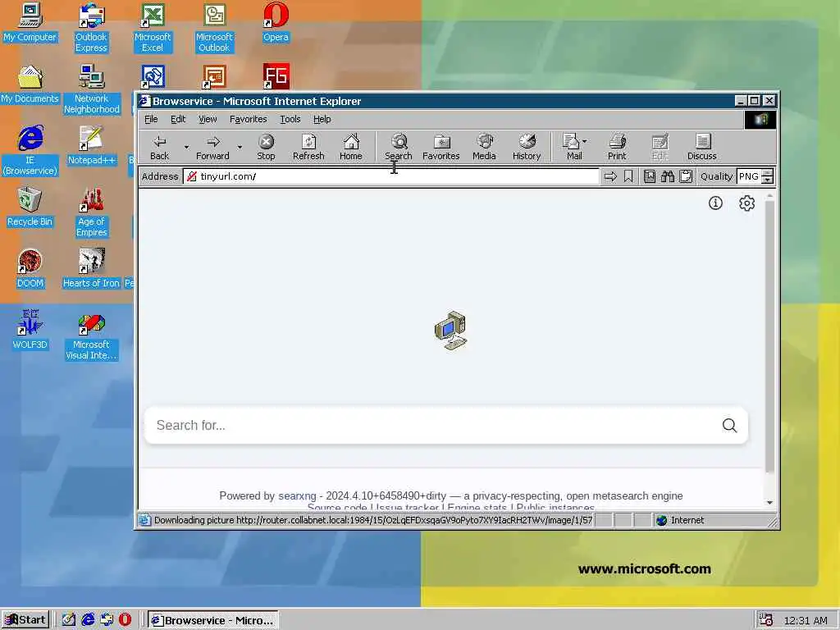
Task: Open the Help menu
Action: 322,119
